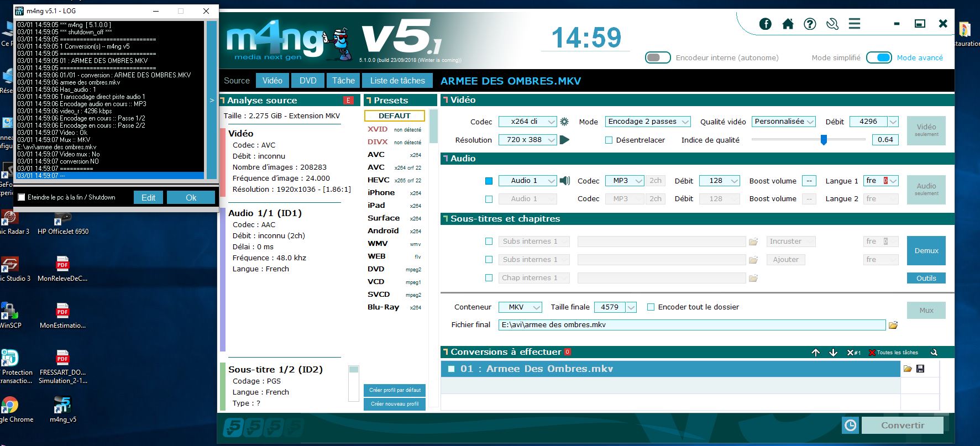
Task: Open the m4ng Facebook page icon
Action: click(x=766, y=24)
